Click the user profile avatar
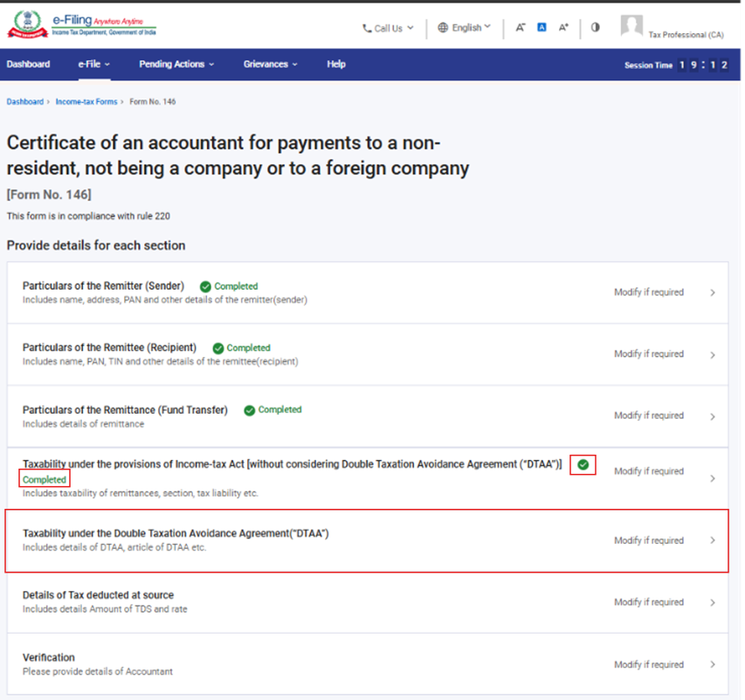This screenshot has height=700, width=745. [x=631, y=26]
